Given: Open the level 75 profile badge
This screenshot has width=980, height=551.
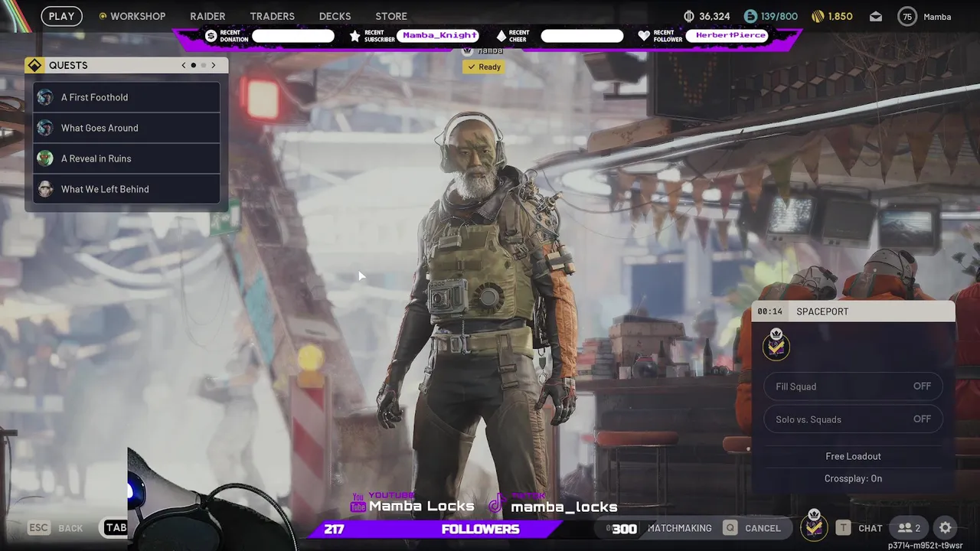Looking at the screenshot, I should click(907, 17).
